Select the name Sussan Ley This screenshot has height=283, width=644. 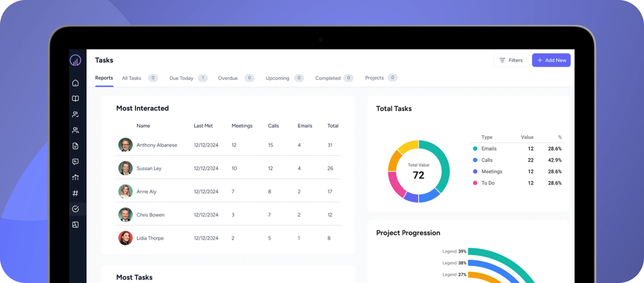[149, 168]
